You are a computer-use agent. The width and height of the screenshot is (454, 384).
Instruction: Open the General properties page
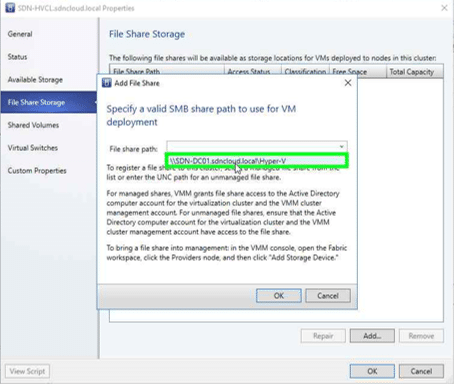coord(20,34)
